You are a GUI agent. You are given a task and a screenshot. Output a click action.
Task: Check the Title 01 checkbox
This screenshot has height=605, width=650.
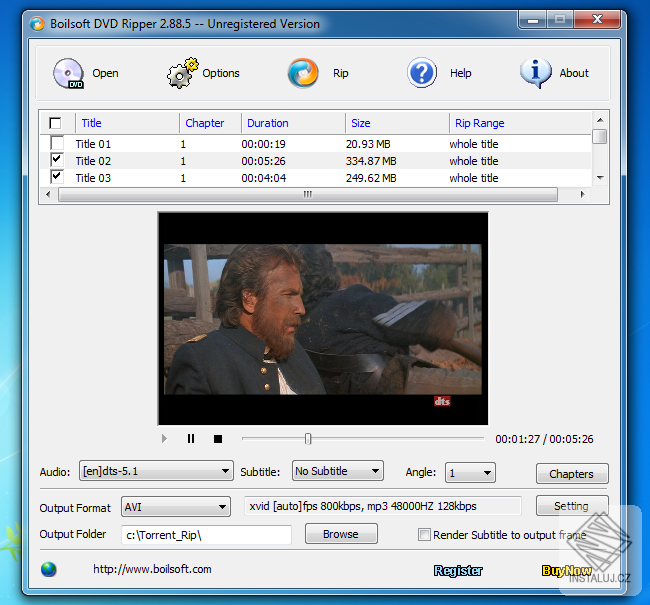point(57,143)
